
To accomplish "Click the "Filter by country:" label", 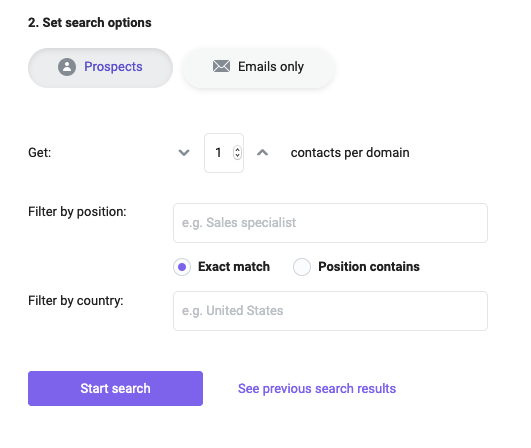I will (76, 301).
